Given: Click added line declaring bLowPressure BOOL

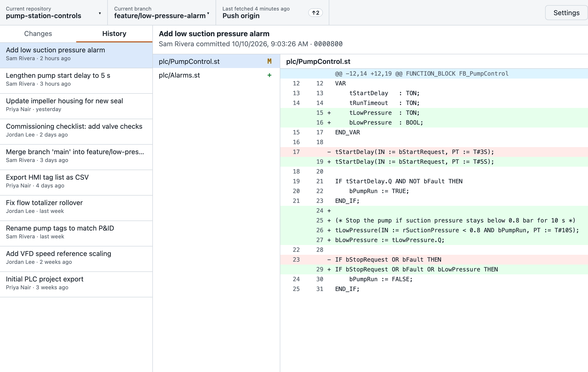Looking at the screenshot, I should (434, 123).
